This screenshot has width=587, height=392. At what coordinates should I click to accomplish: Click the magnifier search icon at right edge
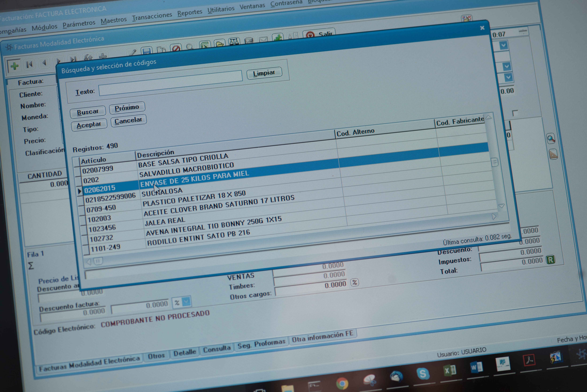(551, 139)
